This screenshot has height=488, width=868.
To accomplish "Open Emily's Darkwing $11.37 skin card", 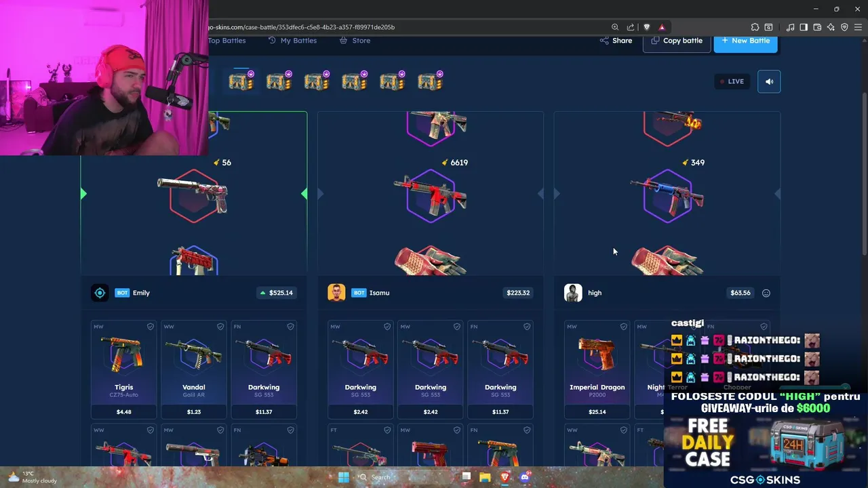I will click(264, 369).
